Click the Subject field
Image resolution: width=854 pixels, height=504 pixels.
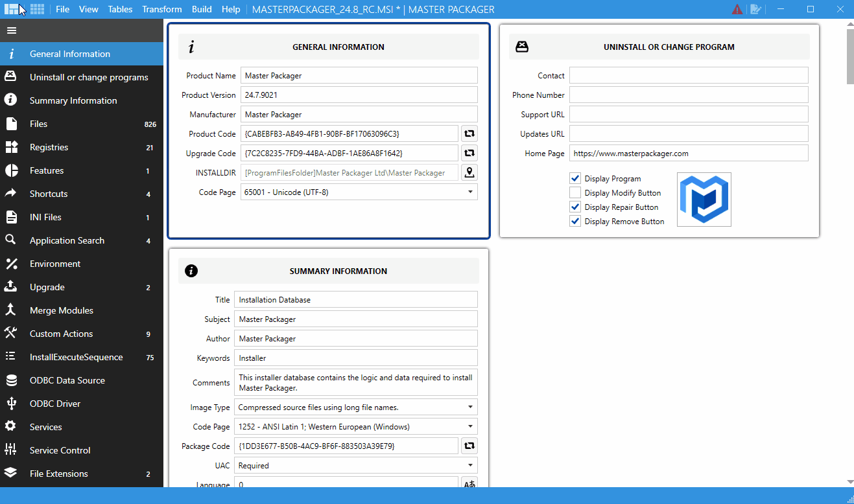pos(356,319)
